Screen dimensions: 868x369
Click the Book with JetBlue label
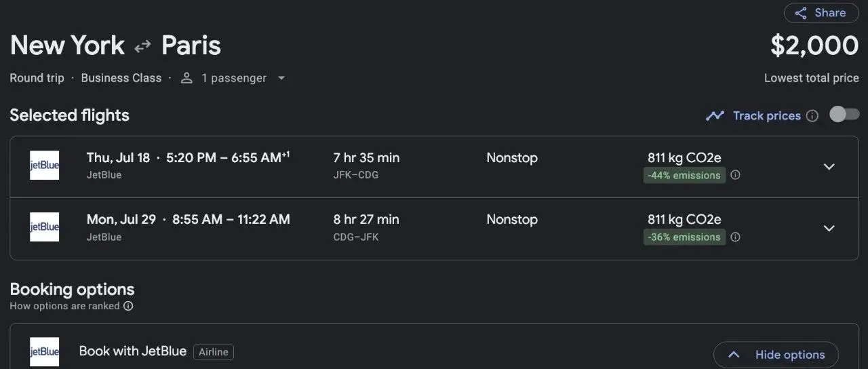click(x=132, y=351)
